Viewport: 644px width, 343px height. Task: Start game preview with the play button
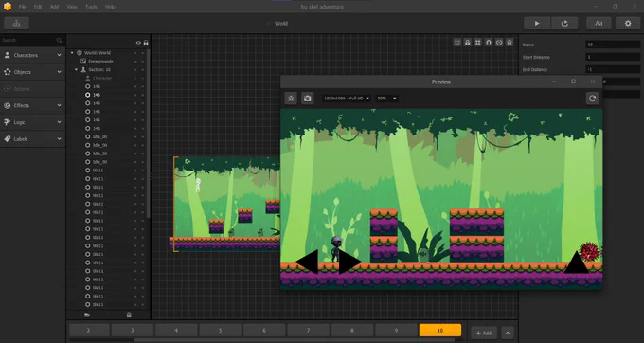click(x=537, y=23)
